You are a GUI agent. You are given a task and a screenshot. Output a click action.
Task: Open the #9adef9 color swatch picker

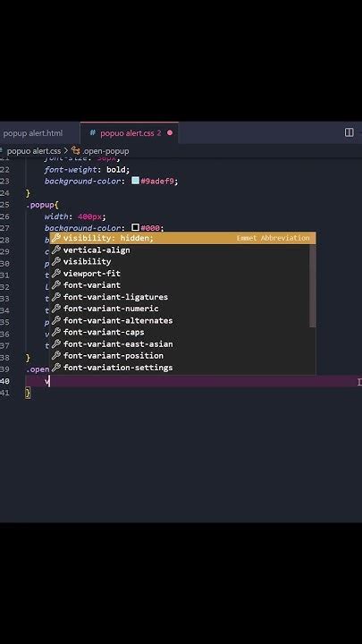coord(136,181)
